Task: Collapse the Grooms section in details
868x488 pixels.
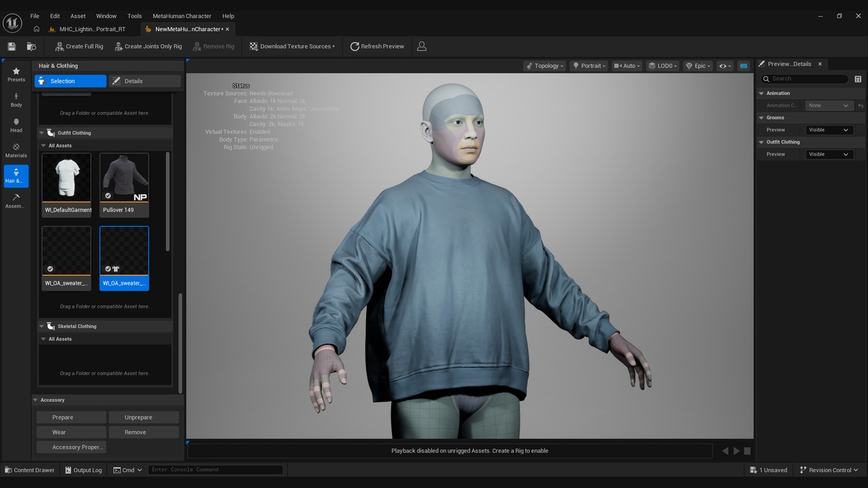Action: (x=762, y=118)
